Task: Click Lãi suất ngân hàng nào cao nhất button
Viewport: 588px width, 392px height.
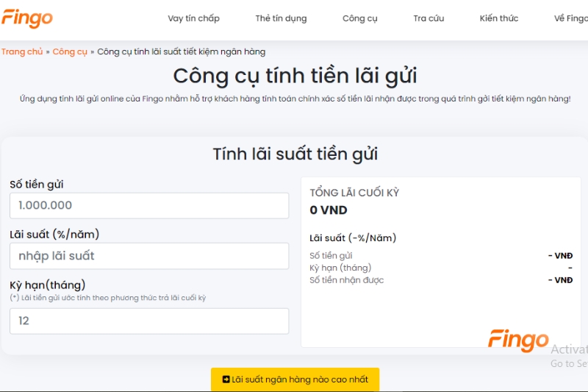Action: pos(295,379)
